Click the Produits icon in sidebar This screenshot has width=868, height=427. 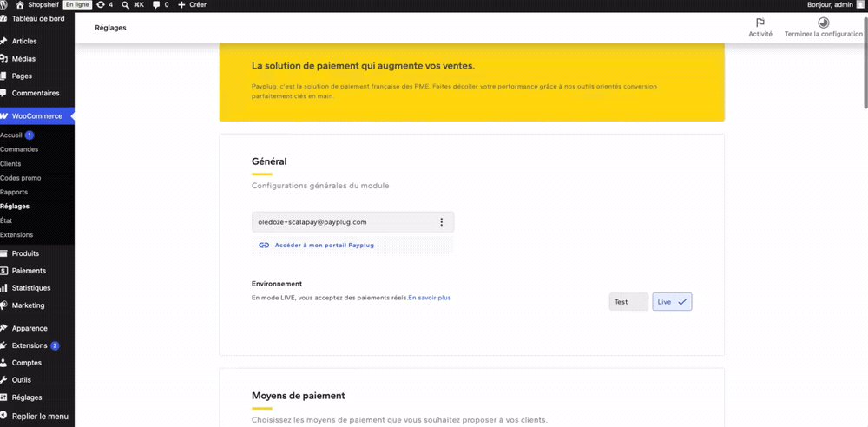3,253
